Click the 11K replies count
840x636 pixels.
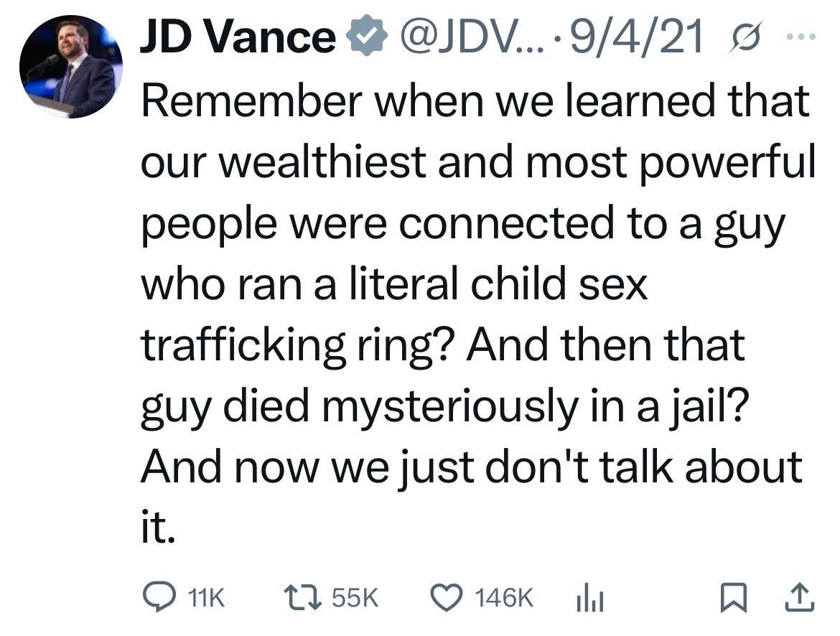(205, 597)
